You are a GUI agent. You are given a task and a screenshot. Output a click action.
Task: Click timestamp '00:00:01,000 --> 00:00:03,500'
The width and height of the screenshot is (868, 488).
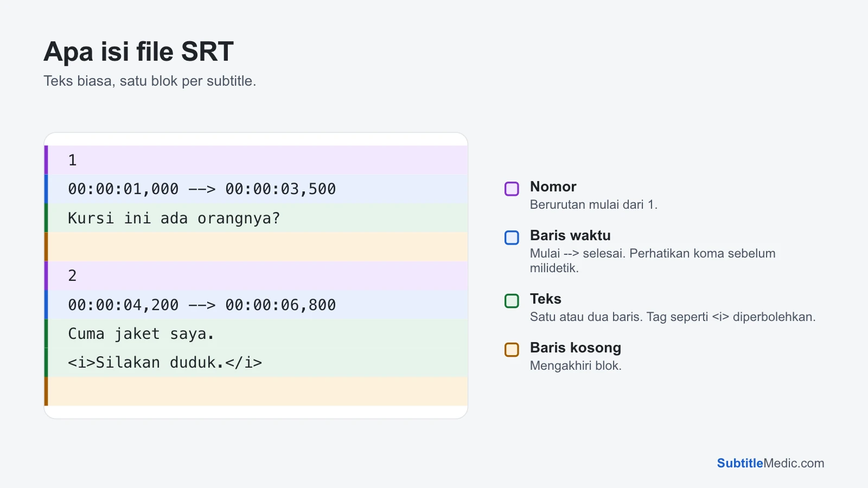[256, 189]
